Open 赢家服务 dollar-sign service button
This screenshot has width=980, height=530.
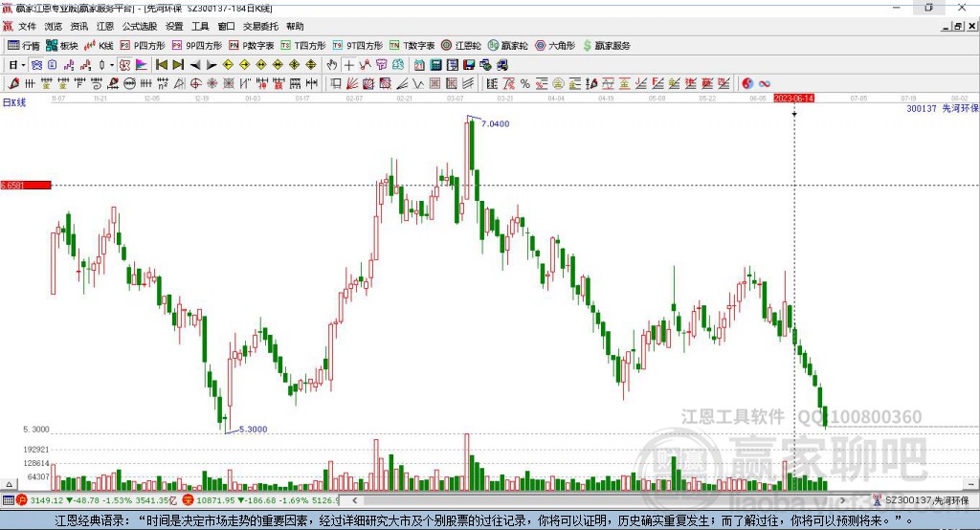[x=606, y=46]
